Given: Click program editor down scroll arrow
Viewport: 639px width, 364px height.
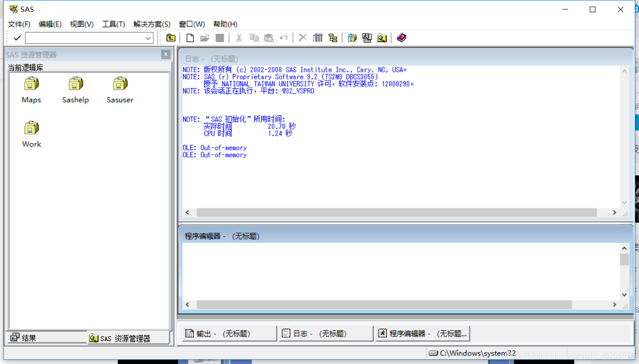Looking at the screenshot, I should [624, 295].
